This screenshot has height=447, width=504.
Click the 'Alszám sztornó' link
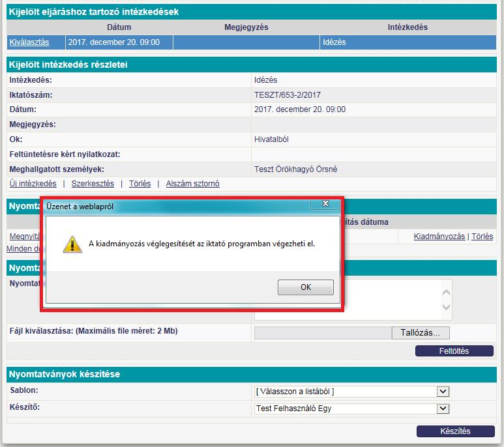[192, 183]
